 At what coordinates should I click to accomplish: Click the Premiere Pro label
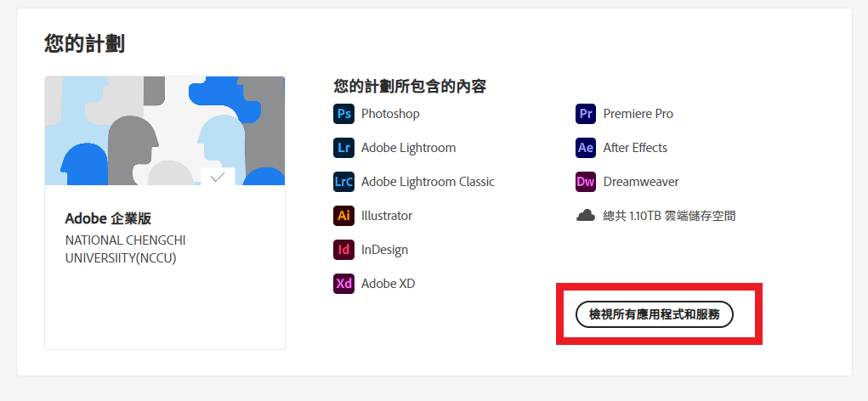(638, 114)
